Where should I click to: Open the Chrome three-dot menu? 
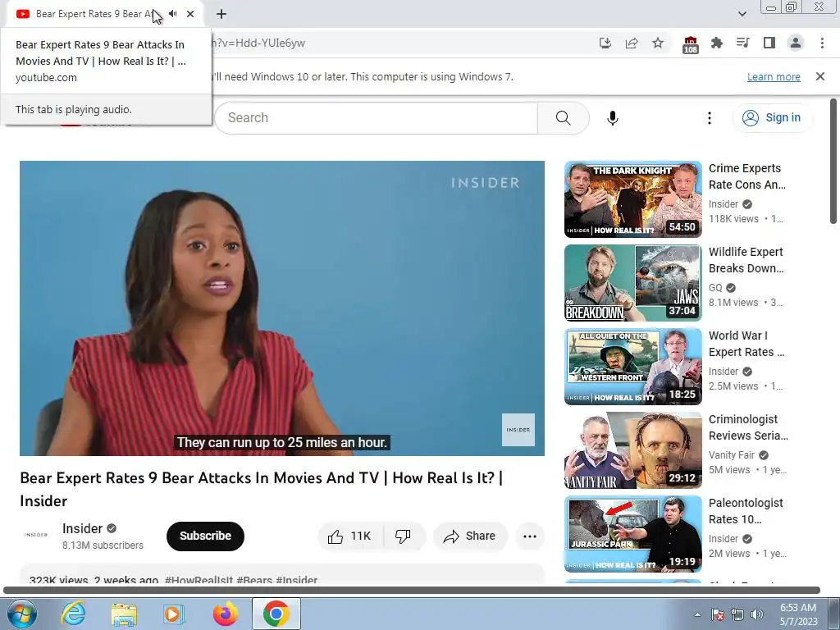[822, 43]
